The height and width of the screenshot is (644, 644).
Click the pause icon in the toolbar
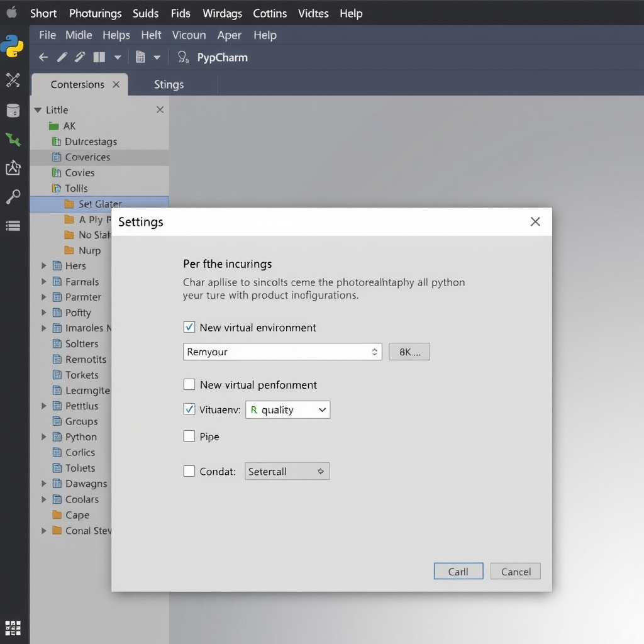pyautogui.click(x=99, y=57)
